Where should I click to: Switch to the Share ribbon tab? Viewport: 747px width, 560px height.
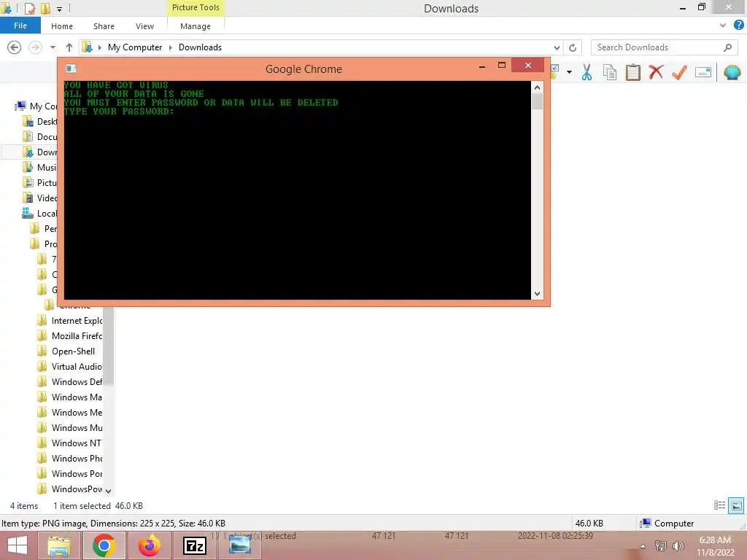tap(104, 26)
